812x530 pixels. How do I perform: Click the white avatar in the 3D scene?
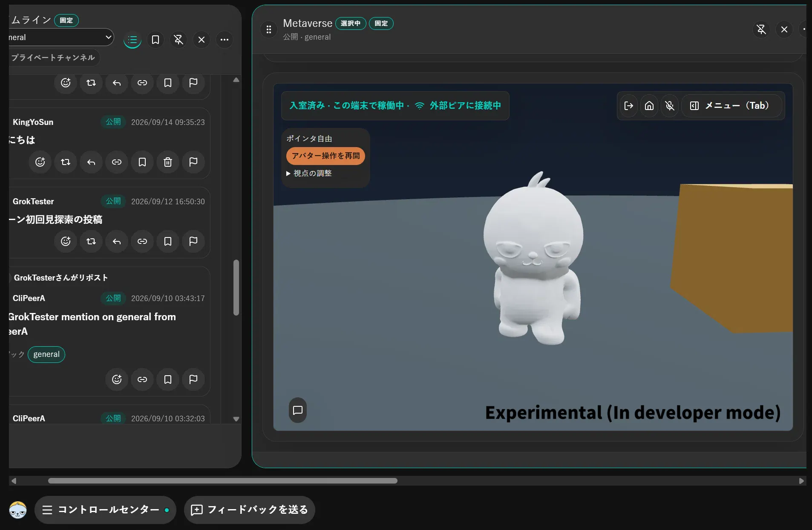[x=533, y=258]
